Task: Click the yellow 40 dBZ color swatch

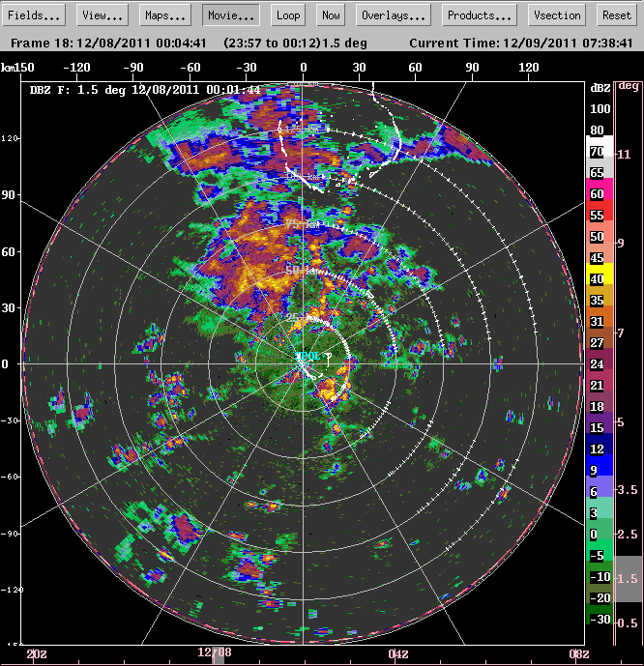Action: pyautogui.click(x=597, y=278)
